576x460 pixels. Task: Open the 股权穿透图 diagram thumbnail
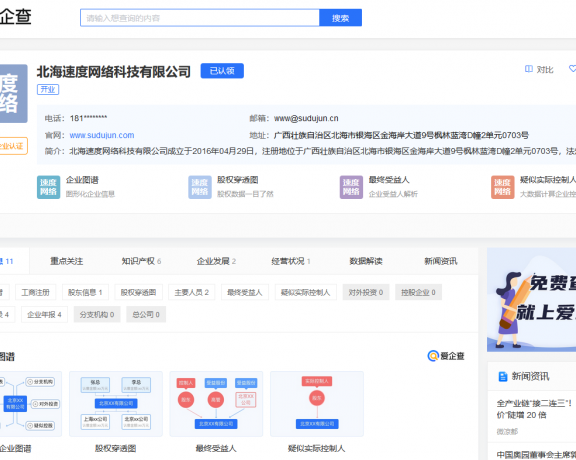coord(116,404)
